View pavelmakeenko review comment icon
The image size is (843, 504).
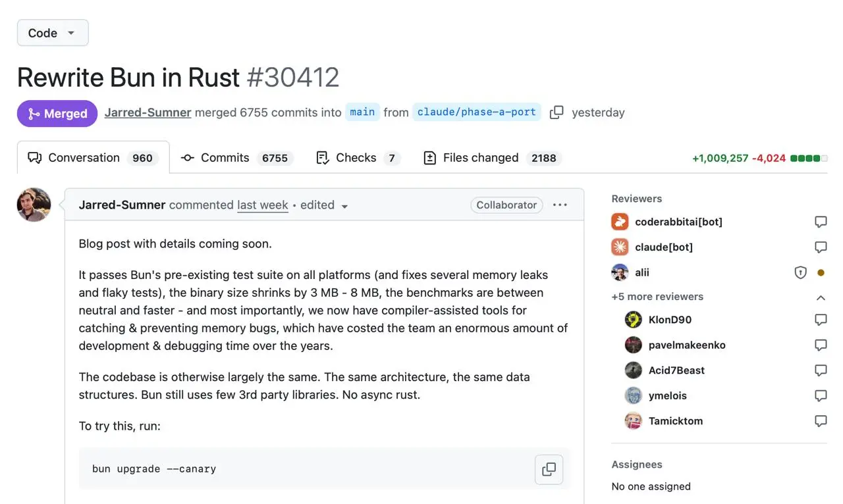point(821,345)
